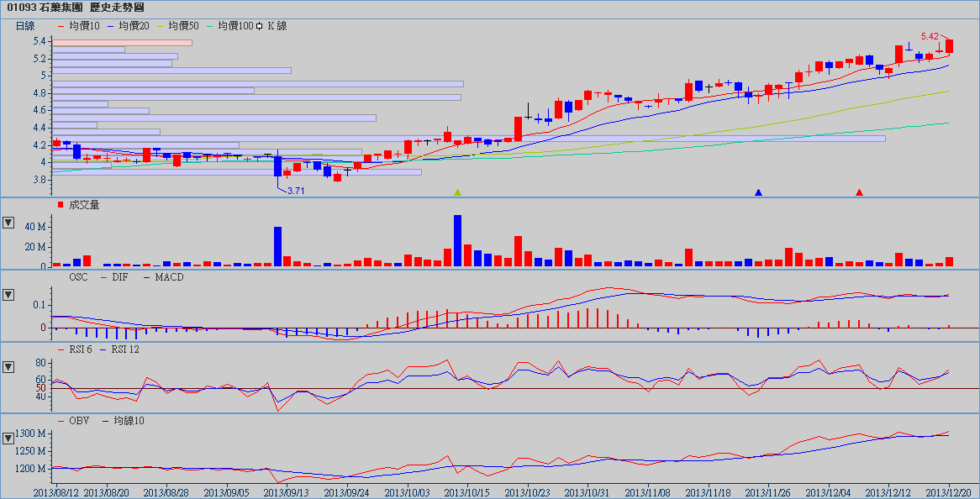This screenshot has height=499, width=980.
Task: Toggle the 均價10 moving average legend
Action: [83, 26]
